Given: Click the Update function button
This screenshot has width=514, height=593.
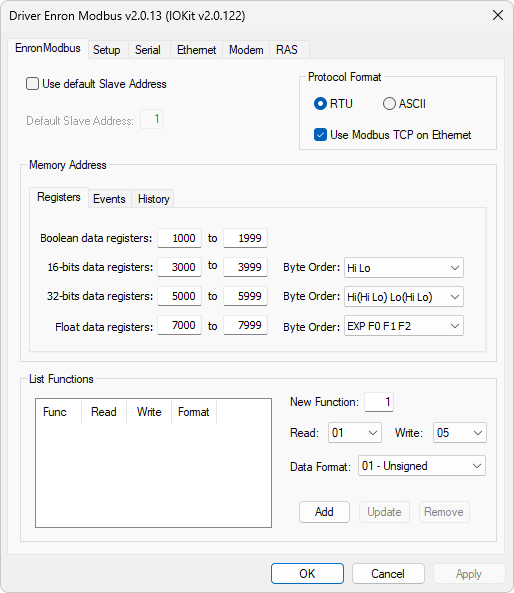Looking at the screenshot, I should point(384,512).
